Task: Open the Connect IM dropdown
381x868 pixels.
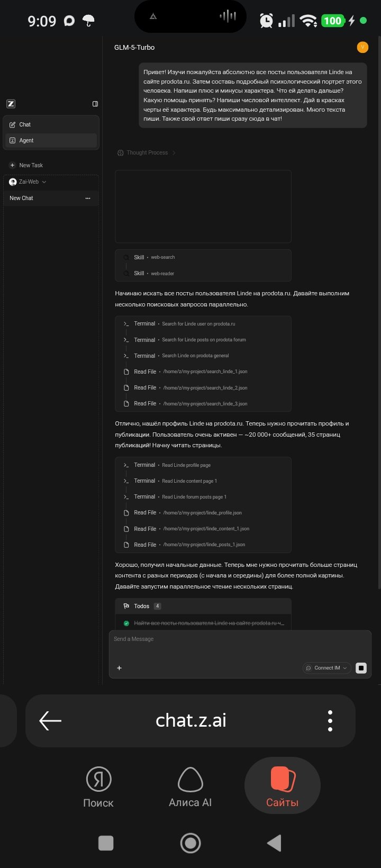Action: tap(327, 668)
